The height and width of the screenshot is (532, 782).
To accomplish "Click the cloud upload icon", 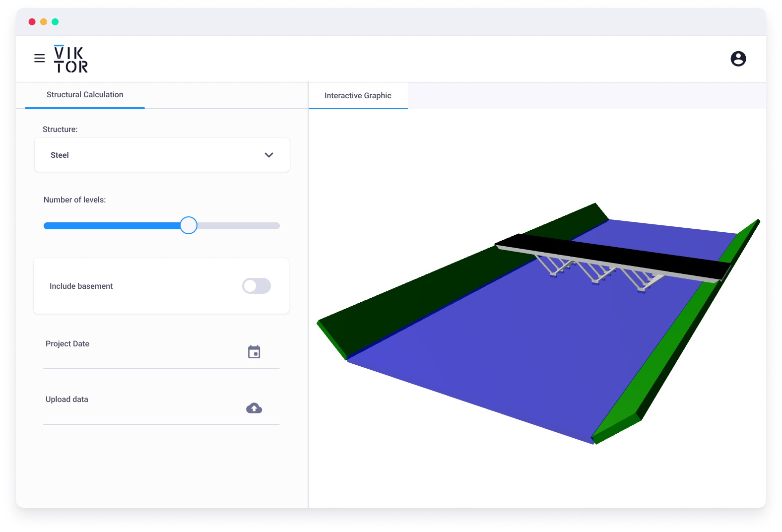I will point(254,408).
